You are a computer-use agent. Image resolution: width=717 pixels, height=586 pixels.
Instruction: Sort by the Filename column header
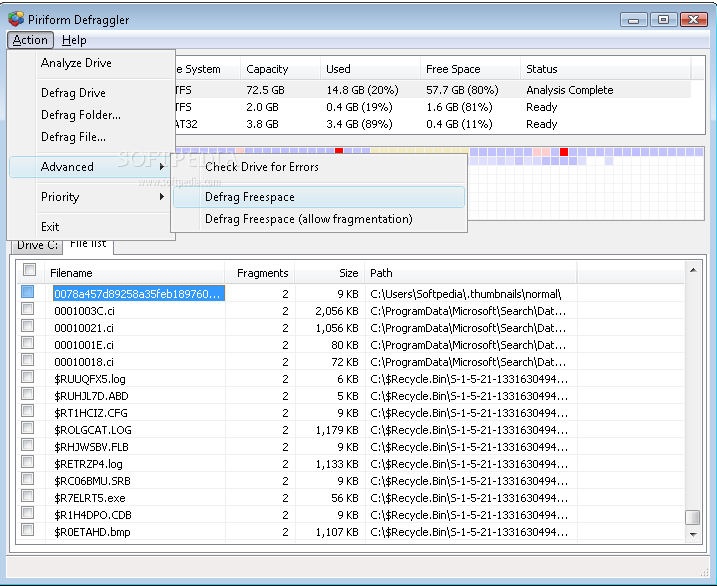[135, 273]
